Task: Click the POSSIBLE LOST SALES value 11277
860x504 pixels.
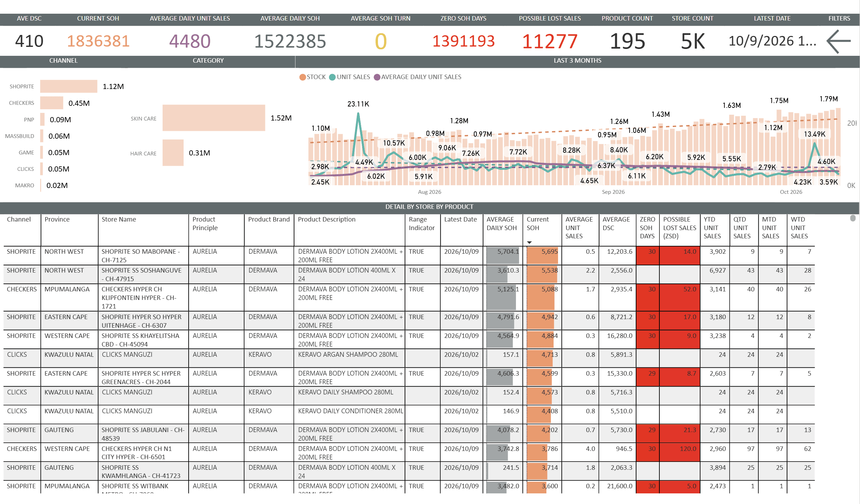Action: [x=550, y=41]
